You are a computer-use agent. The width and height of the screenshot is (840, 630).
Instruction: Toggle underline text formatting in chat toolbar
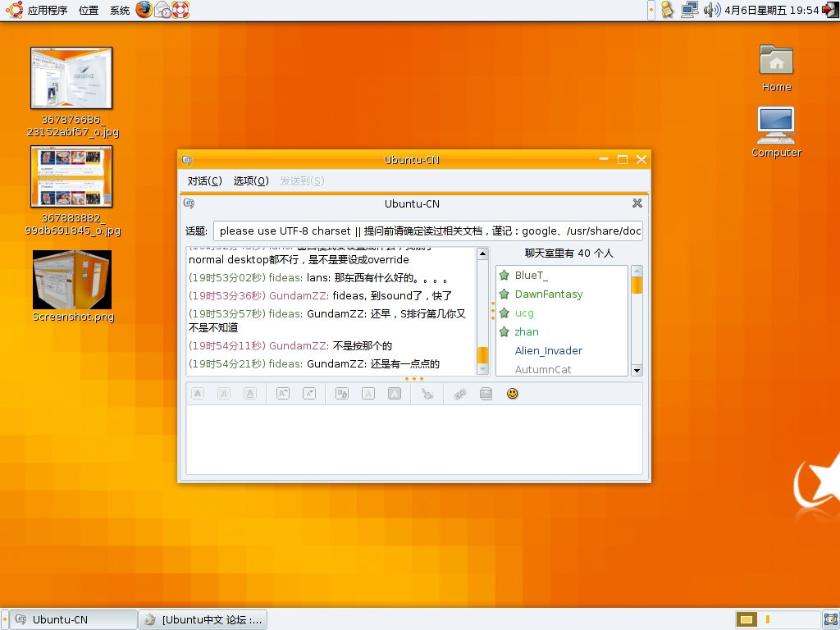coord(249,394)
